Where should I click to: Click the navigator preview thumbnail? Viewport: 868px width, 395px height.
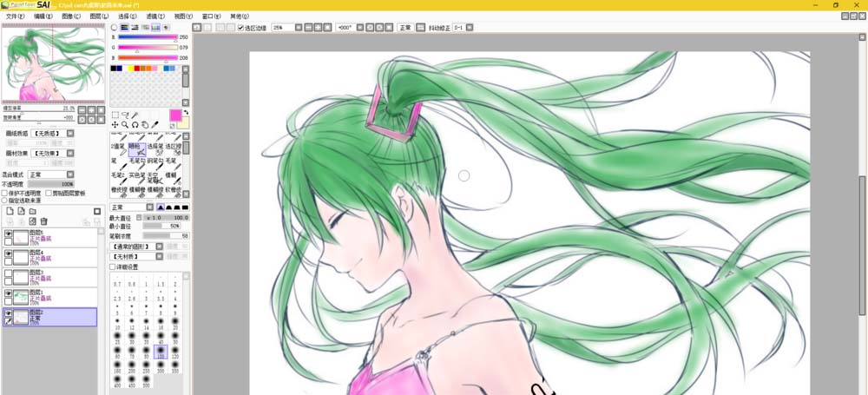tap(53, 64)
